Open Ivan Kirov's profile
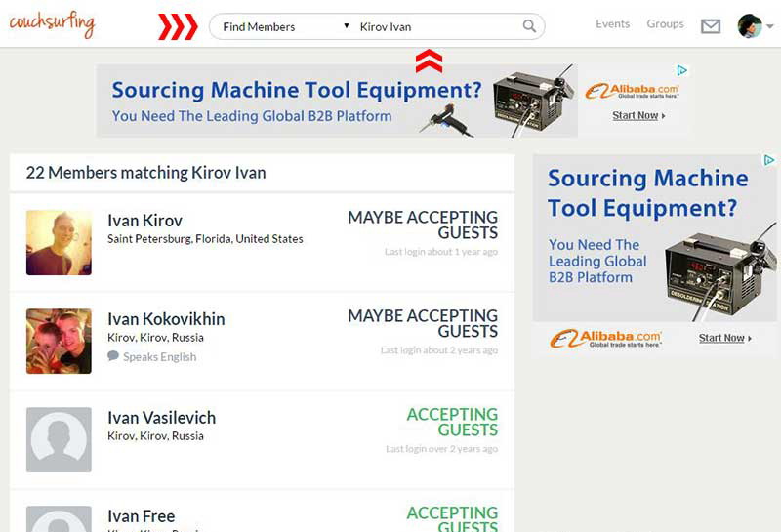The height and width of the screenshot is (532, 781). (144, 221)
